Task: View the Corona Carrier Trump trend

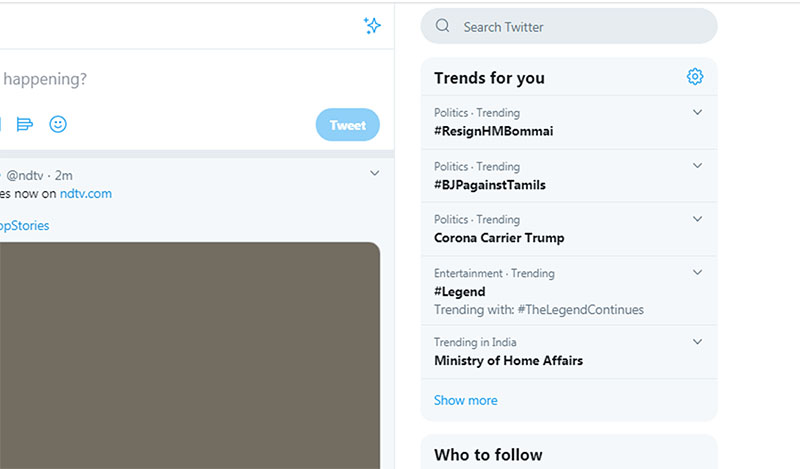Action: (499, 238)
